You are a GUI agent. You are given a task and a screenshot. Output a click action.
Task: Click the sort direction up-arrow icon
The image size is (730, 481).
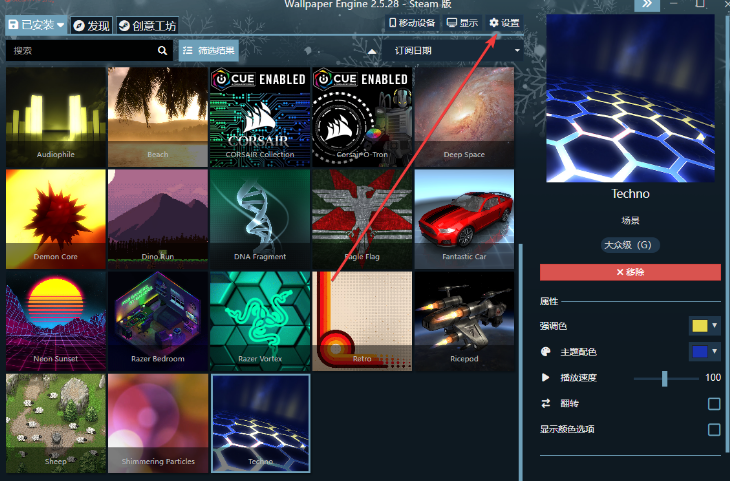point(372,50)
